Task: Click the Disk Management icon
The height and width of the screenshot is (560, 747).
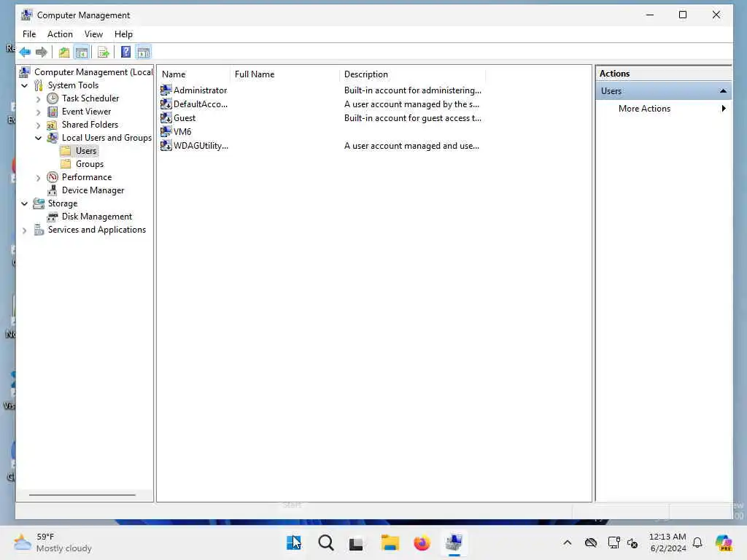Action: 53,217
